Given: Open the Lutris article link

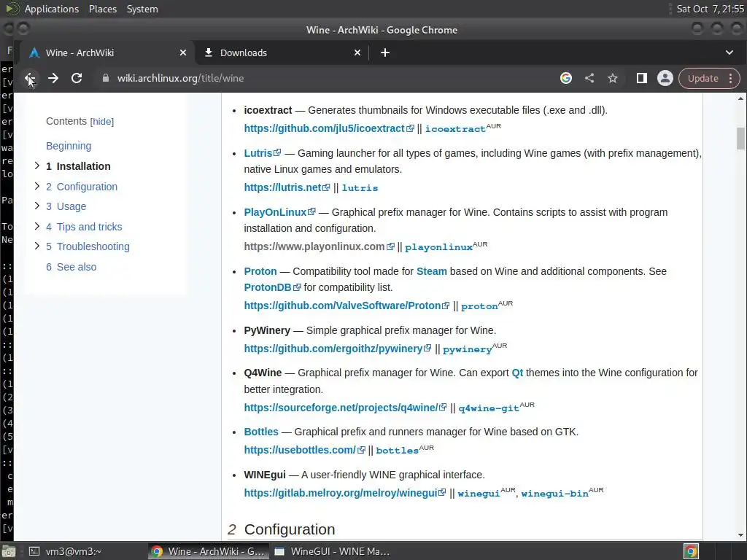Looking at the screenshot, I should [x=263, y=153].
